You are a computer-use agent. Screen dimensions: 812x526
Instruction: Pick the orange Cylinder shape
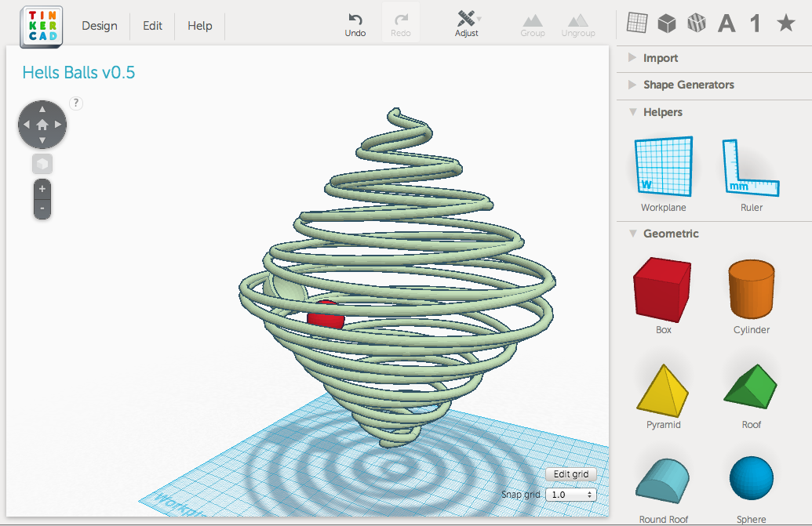752,296
